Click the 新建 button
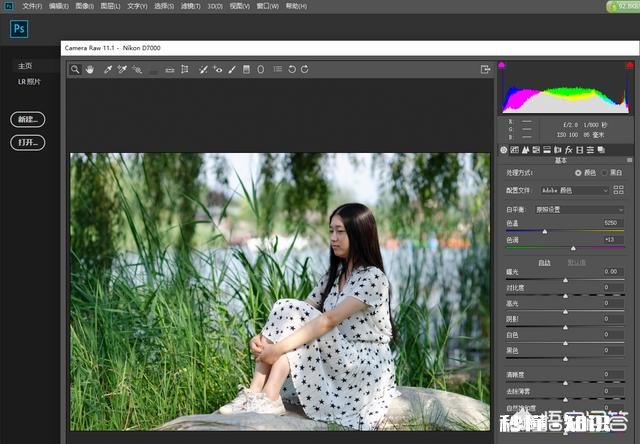Viewport: 640px width, 444px height. (x=27, y=120)
